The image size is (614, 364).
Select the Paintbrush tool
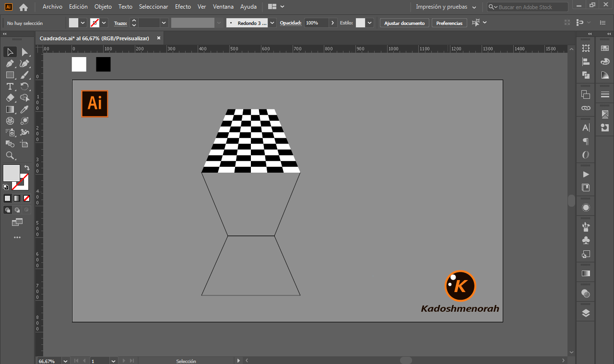(24, 75)
